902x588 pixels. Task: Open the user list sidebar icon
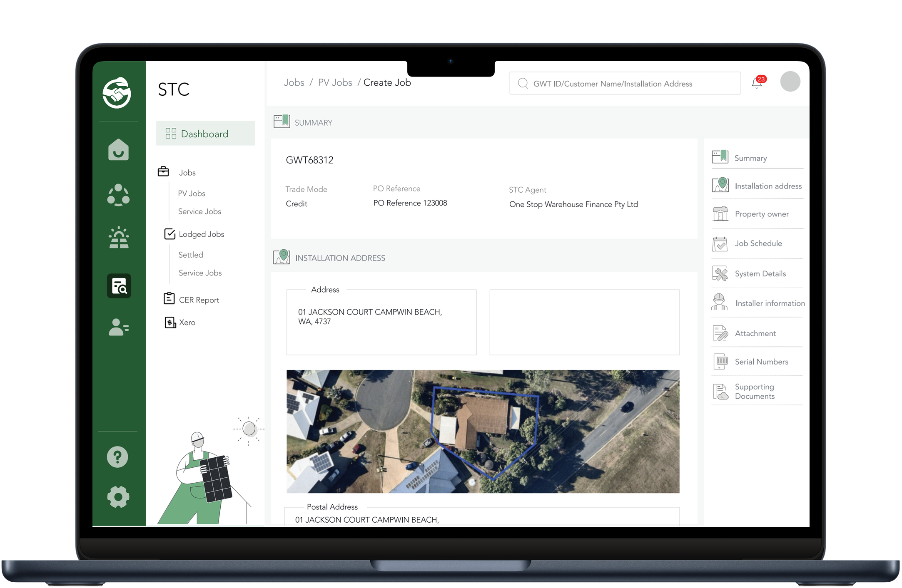tap(118, 327)
